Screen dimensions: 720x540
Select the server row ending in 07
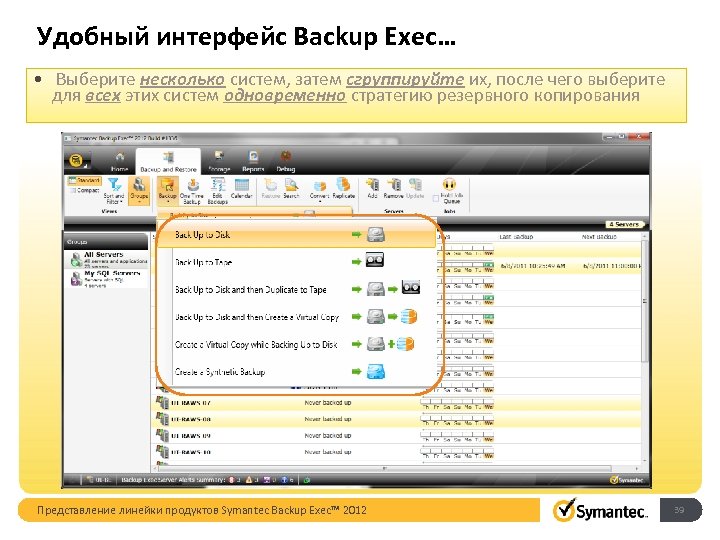coord(396,403)
